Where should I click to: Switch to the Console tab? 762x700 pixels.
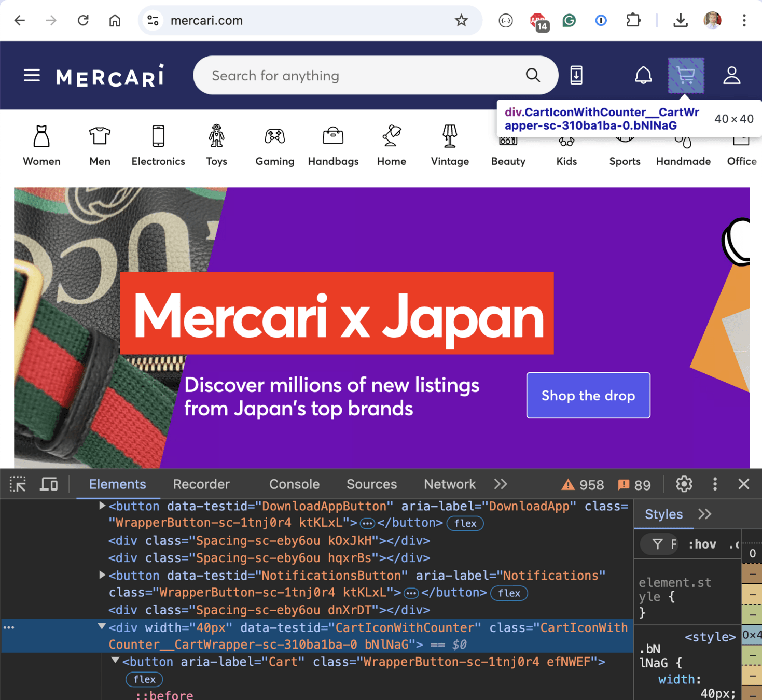[x=294, y=484]
